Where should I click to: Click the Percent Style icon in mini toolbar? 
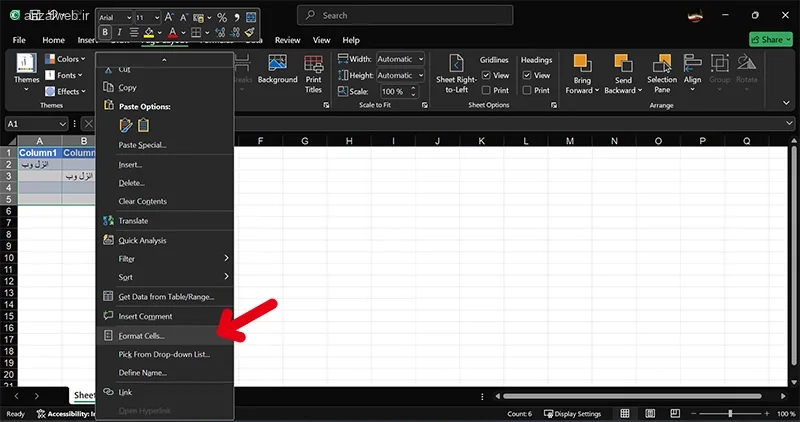(221, 17)
